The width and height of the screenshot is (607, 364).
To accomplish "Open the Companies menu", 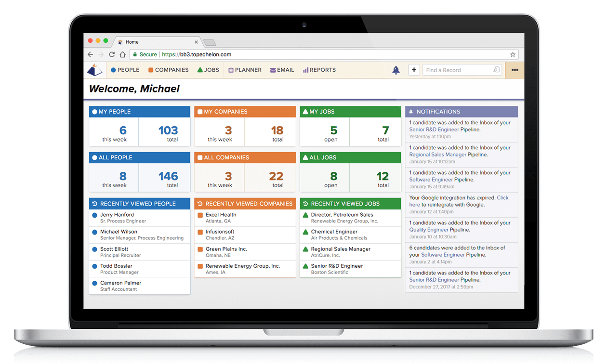I will 168,70.
